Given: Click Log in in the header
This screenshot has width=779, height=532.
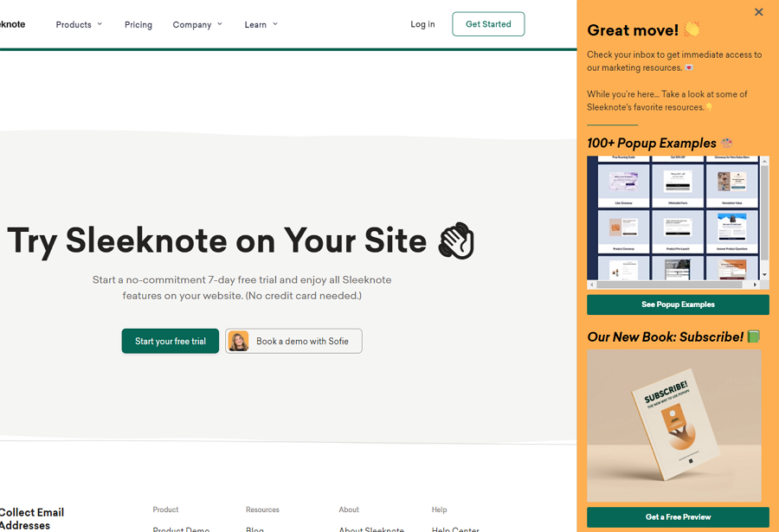Looking at the screenshot, I should 422,24.
